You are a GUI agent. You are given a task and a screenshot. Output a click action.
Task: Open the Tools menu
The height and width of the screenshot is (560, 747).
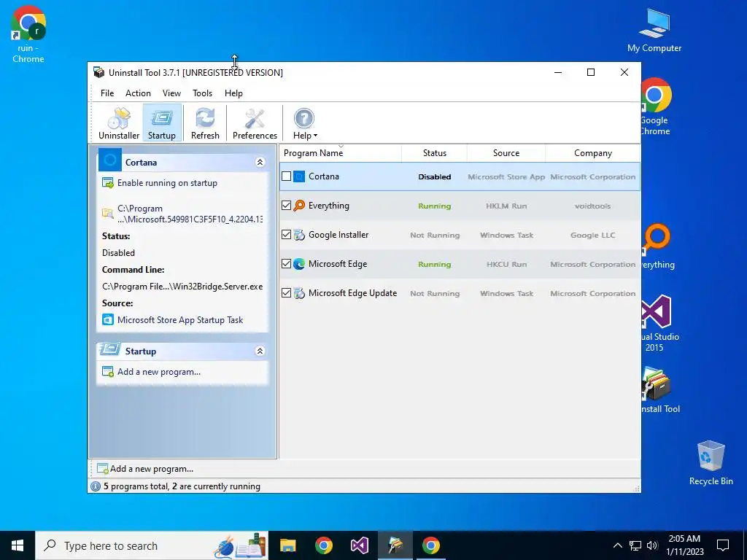click(203, 93)
